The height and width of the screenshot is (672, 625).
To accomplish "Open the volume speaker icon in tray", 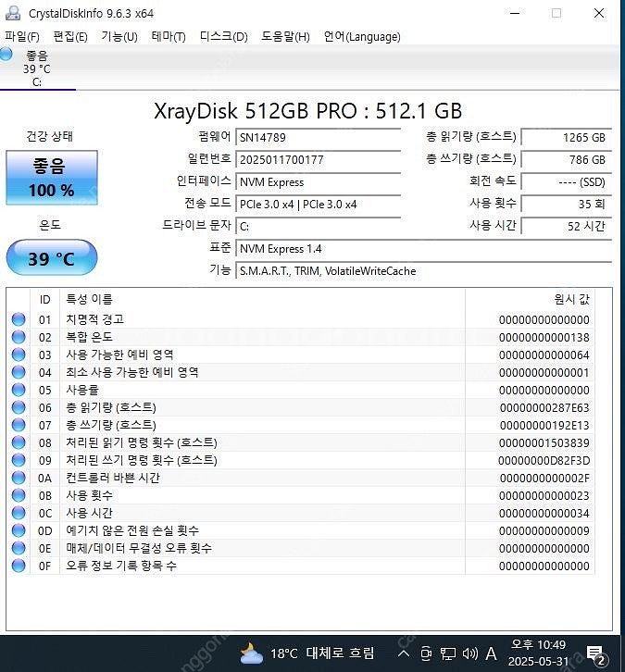I will click(469, 653).
